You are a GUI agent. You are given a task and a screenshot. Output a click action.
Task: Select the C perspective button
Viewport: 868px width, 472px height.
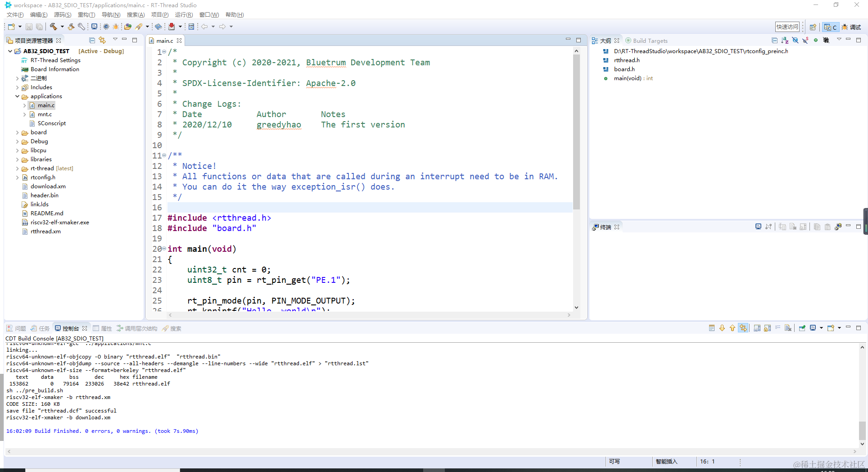coord(830,27)
